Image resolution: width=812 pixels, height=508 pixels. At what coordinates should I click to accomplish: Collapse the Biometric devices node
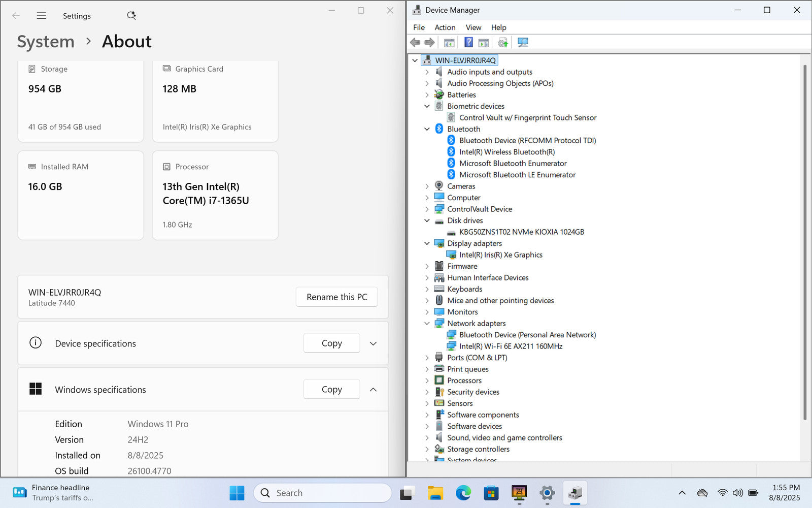(x=427, y=106)
